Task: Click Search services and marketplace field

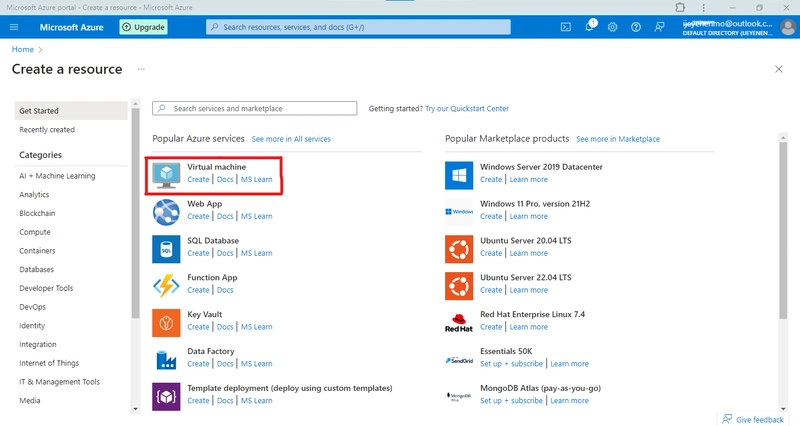Action: [x=255, y=108]
